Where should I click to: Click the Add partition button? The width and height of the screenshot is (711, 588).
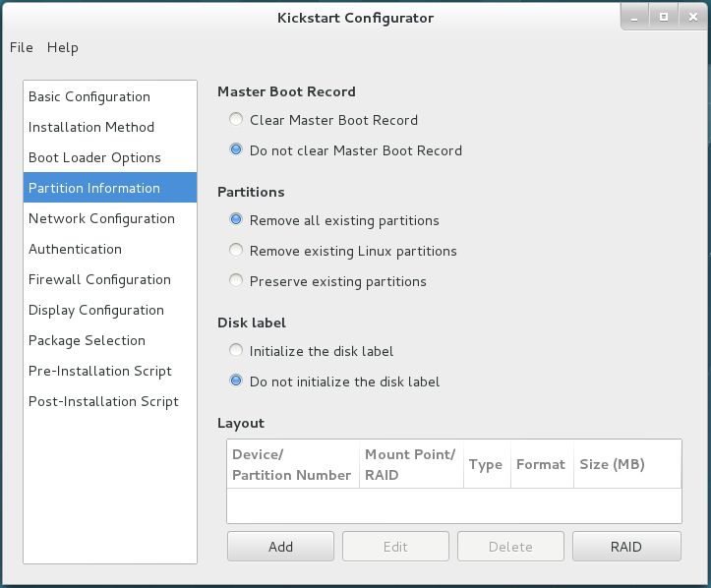pos(280,547)
